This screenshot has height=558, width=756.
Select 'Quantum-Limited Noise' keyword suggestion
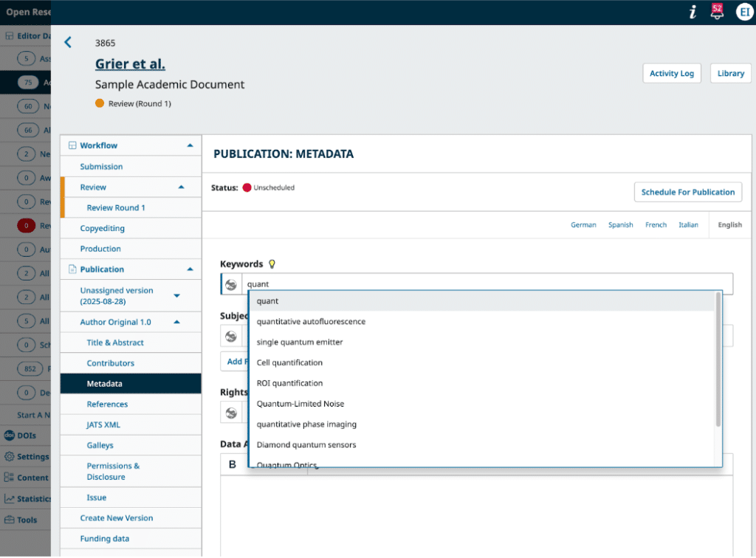[x=300, y=404]
